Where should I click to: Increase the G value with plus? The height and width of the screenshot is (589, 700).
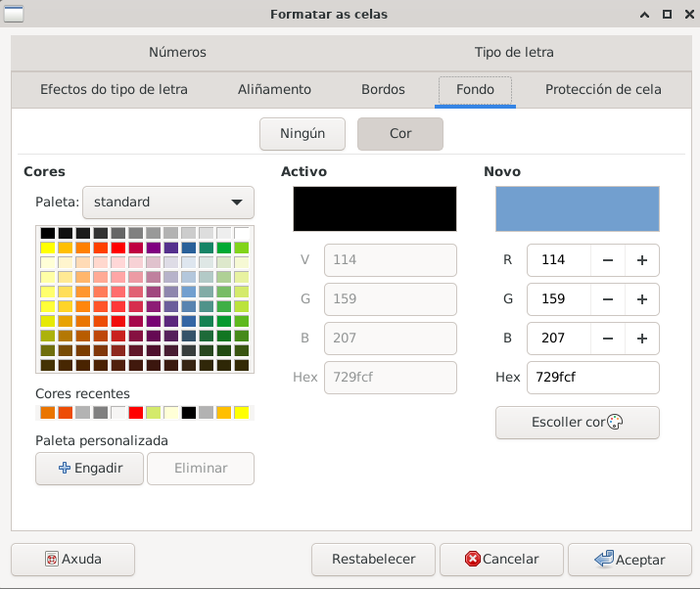click(642, 299)
